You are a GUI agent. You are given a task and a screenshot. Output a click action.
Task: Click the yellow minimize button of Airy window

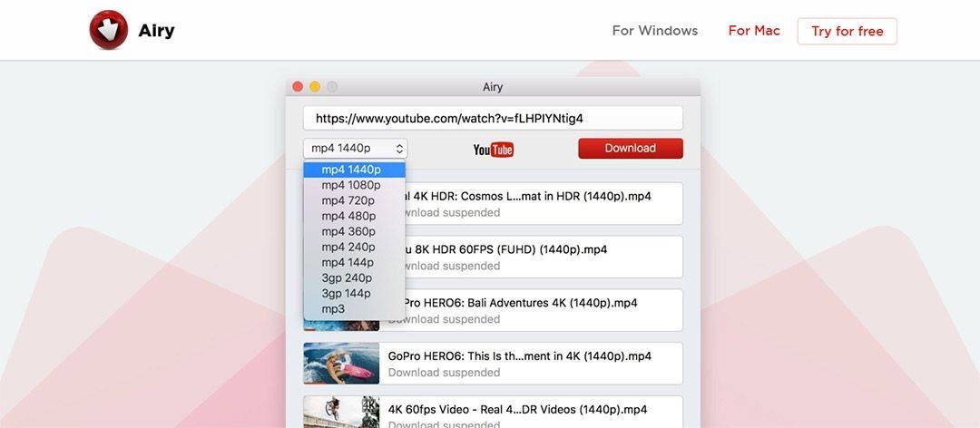315,87
